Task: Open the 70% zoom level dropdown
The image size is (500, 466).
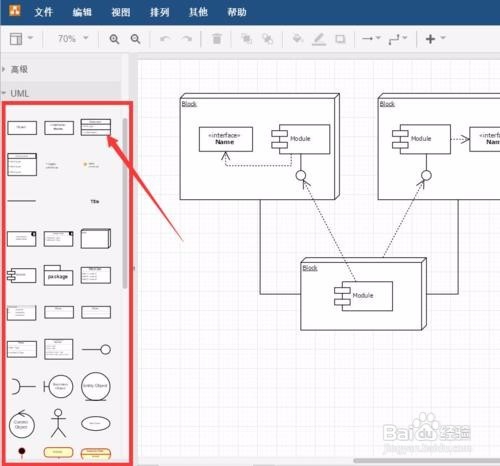Action: [x=73, y=39]
